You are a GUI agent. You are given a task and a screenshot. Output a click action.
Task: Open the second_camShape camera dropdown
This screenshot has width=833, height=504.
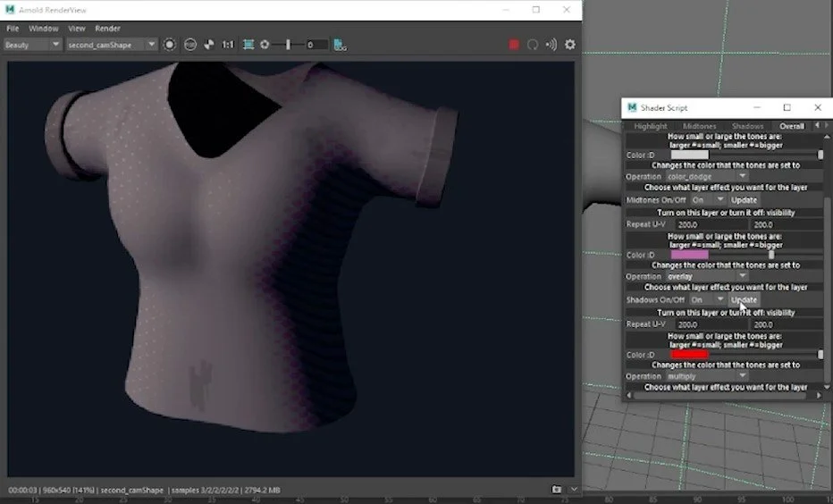[x=111, y=45]
